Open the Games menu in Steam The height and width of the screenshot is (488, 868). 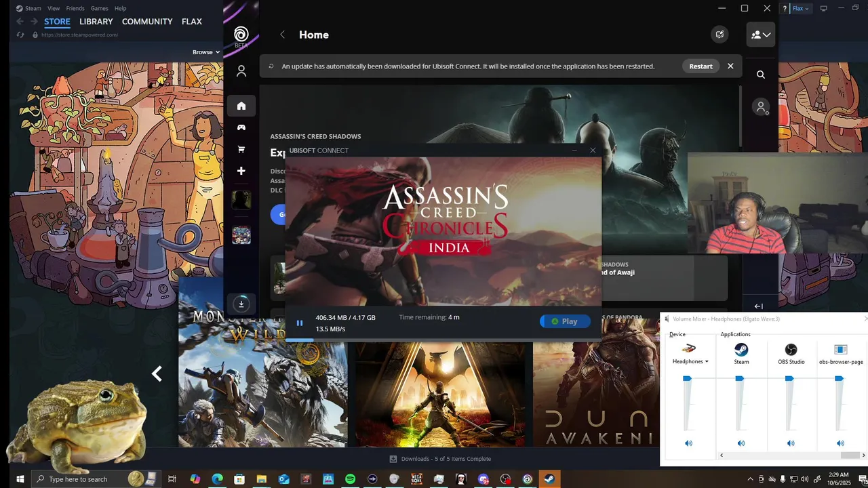(100, 8)
